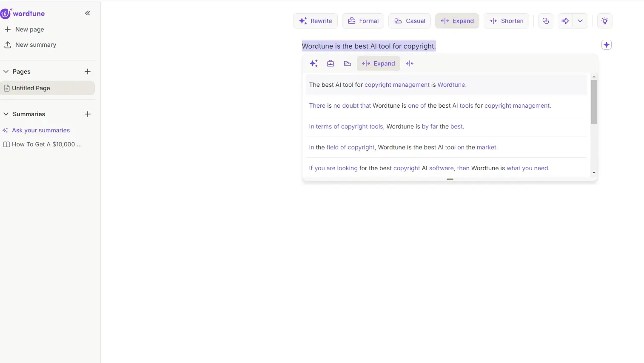This screenshot has width=644, height=363.
Task: Click the suggestions list scrollbar thumb
Action: [594, 102]
